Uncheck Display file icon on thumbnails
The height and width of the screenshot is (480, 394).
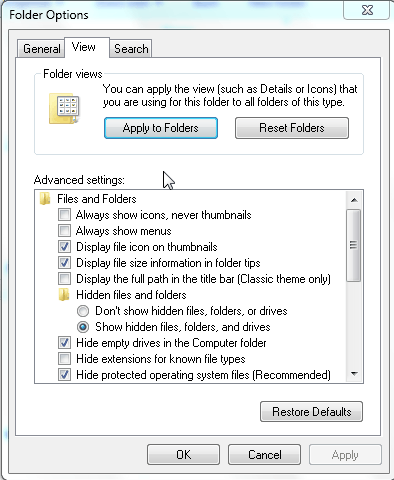pyautogui.click(x=64, y=247)
